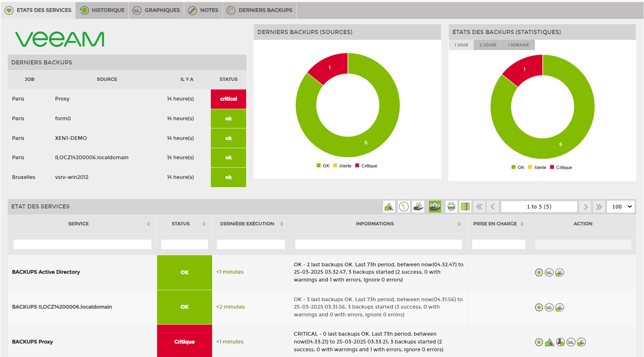Click the printer icon in services toolbar
Image resolution: width=644 pixels, height=357 pixels.
(x=451, y=206)
